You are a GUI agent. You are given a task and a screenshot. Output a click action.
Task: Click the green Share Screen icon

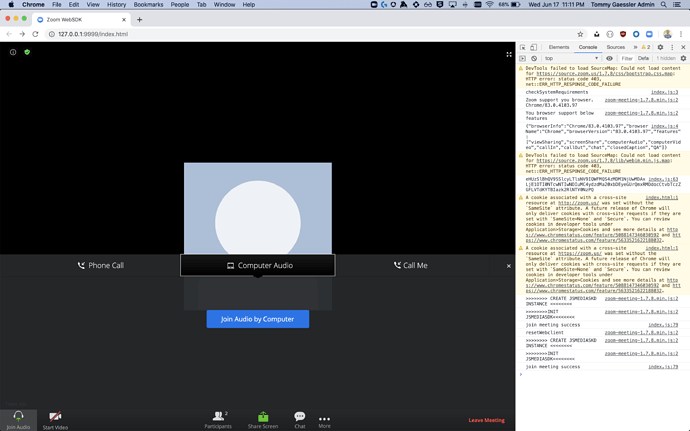click(x=263, y=416)
